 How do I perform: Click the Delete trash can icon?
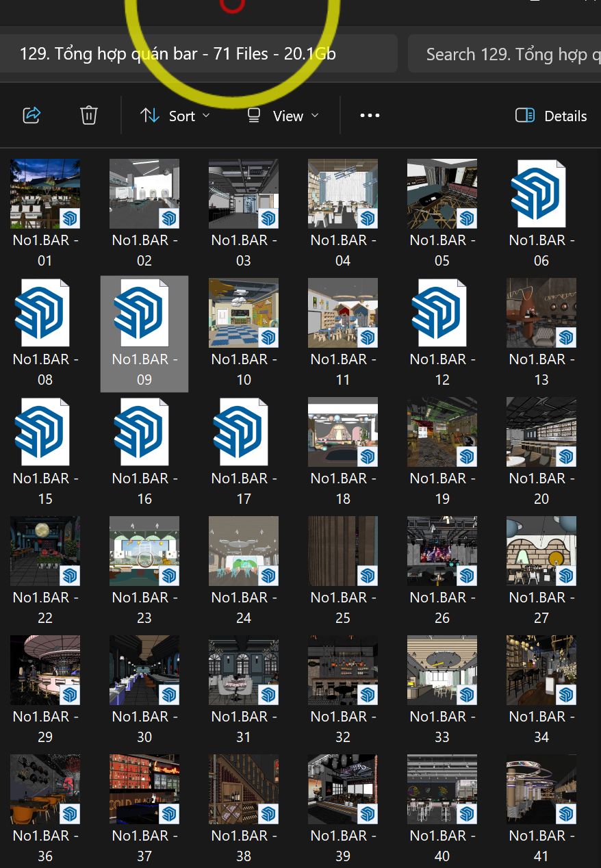pyautogui.click(x=89, y=115)
